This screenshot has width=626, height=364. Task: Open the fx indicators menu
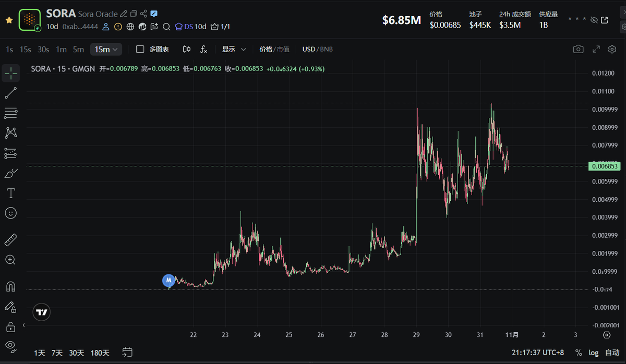[x=203, y=49]
